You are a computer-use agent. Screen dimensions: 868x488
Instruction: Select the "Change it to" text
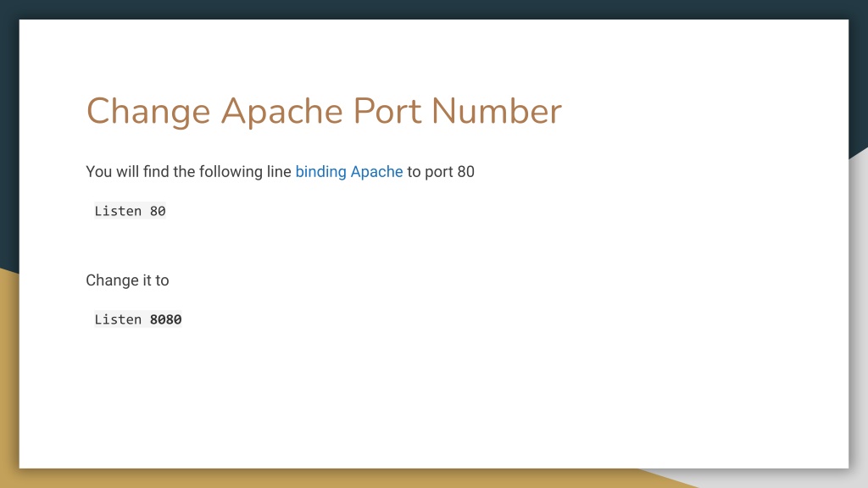pos(127,280)
